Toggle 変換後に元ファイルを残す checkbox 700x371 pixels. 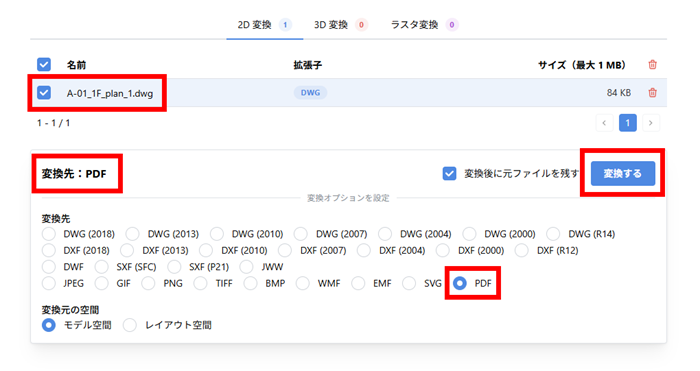(449, 173)
